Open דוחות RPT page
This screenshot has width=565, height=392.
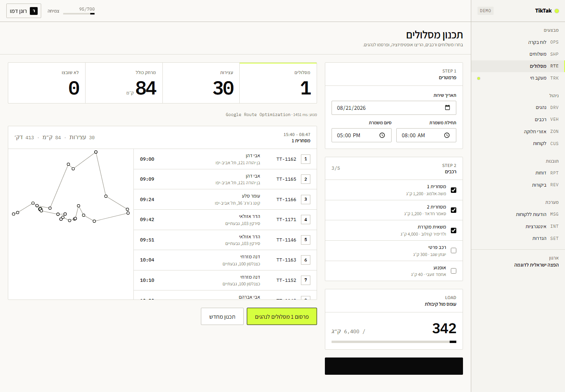click(518, 173)
